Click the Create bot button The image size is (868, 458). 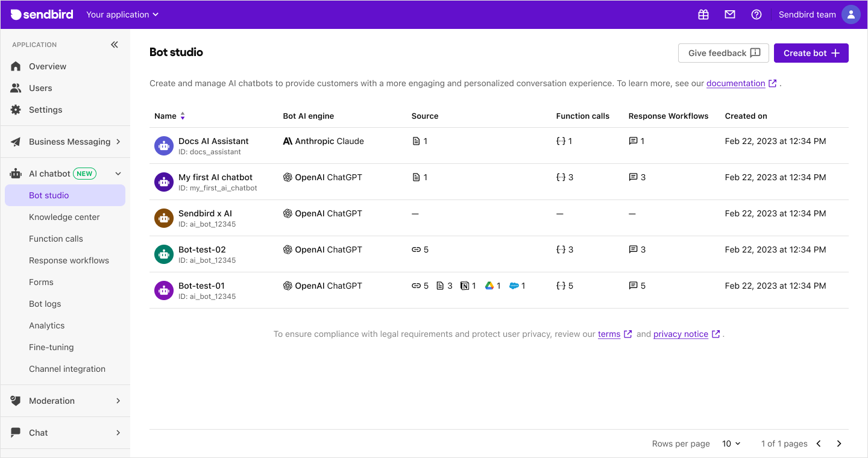(x=811, y=53)
